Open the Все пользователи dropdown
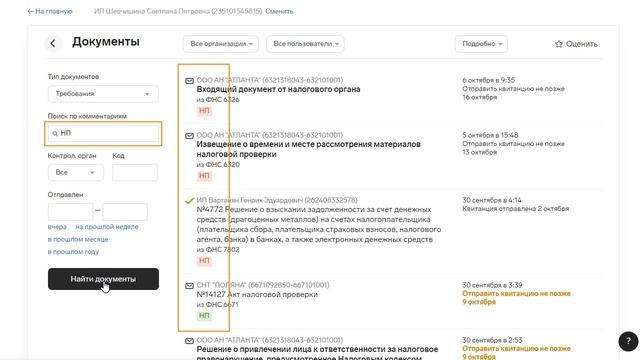Viewport: 640px width, 360px height. (305, 44)
